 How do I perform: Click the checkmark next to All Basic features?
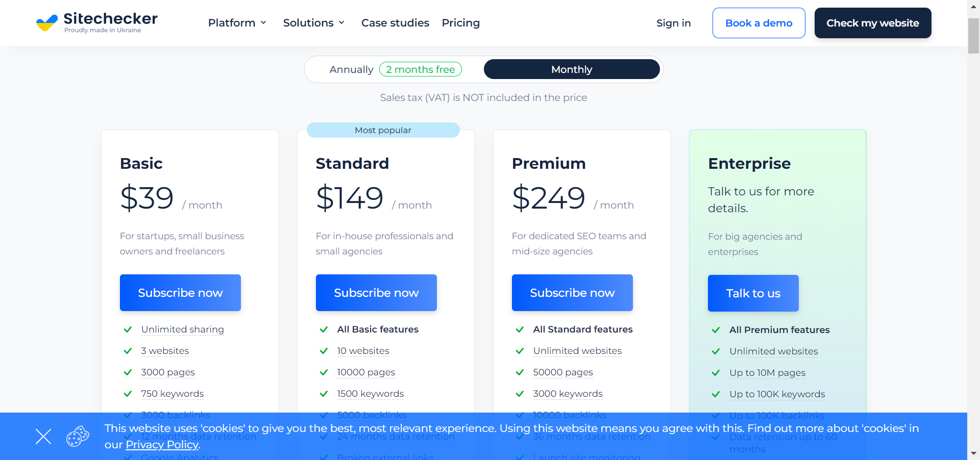pyautogui.click(x=324, y=329)
